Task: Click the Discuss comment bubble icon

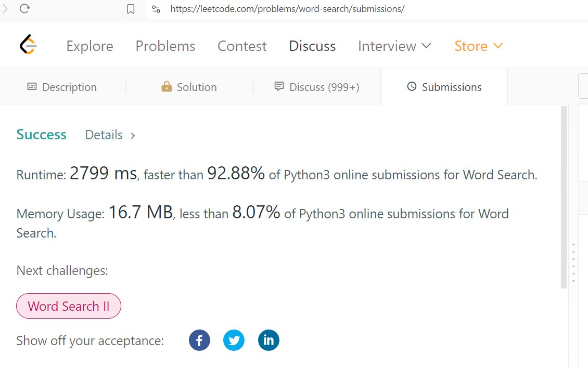Action: pos(279,87)
